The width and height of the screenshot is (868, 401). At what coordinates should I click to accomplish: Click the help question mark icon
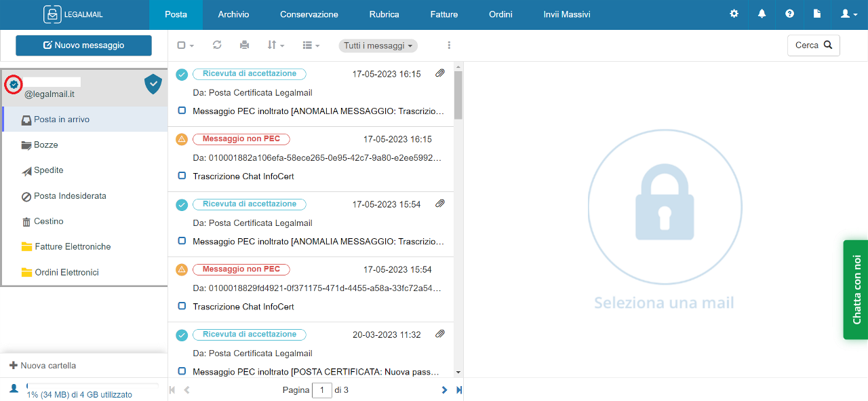[x=789, y=14]
